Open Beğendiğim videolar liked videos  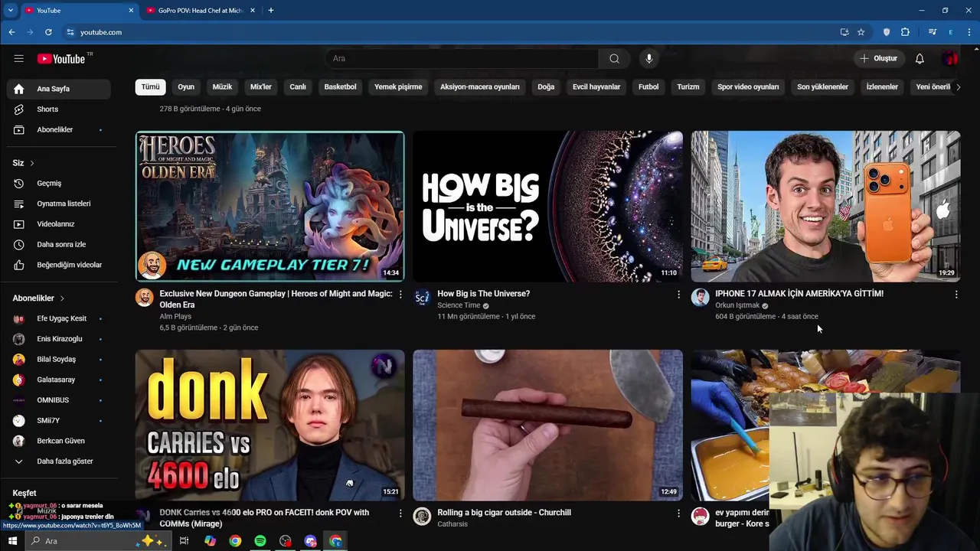tap(58, 265)
